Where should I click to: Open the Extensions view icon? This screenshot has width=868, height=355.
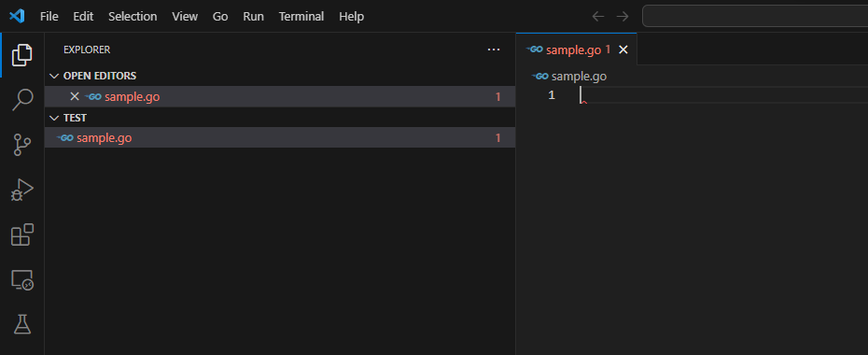point(22,234)
